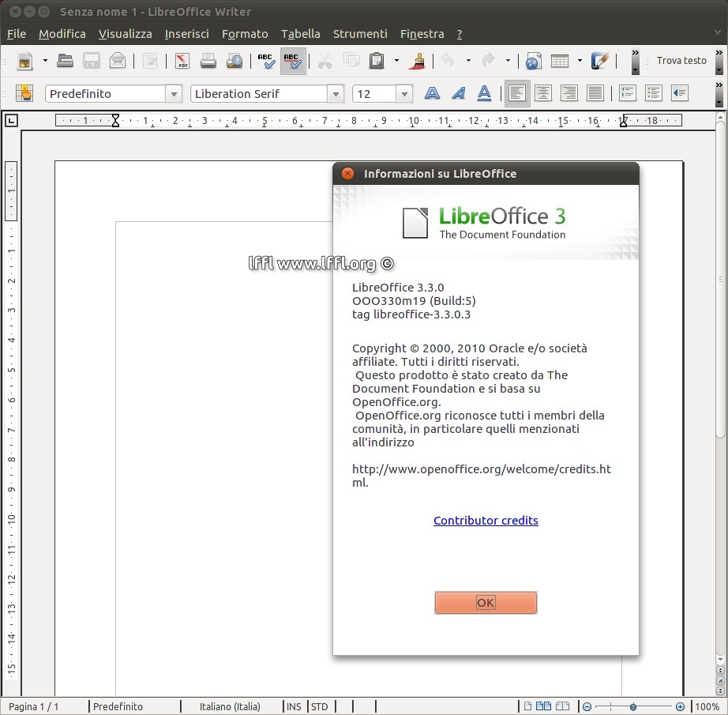Toggle Bullets list
The width and height of the screenshot is (728, 715).
click(653, 93)
